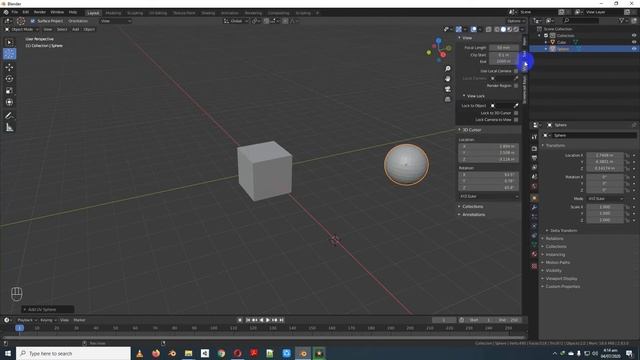Click the Windows taskbar search box
640x360 pixels.
point(73,353)
